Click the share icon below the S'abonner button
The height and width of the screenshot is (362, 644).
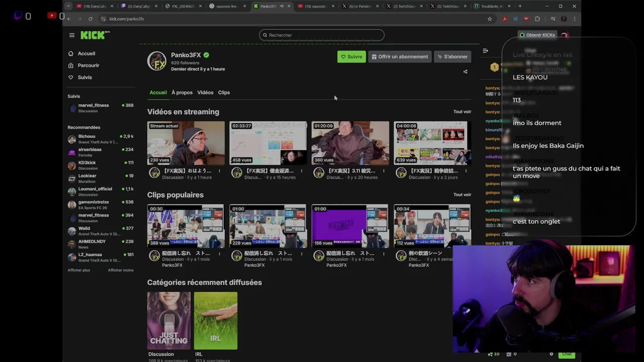click(x=465, y=71)
